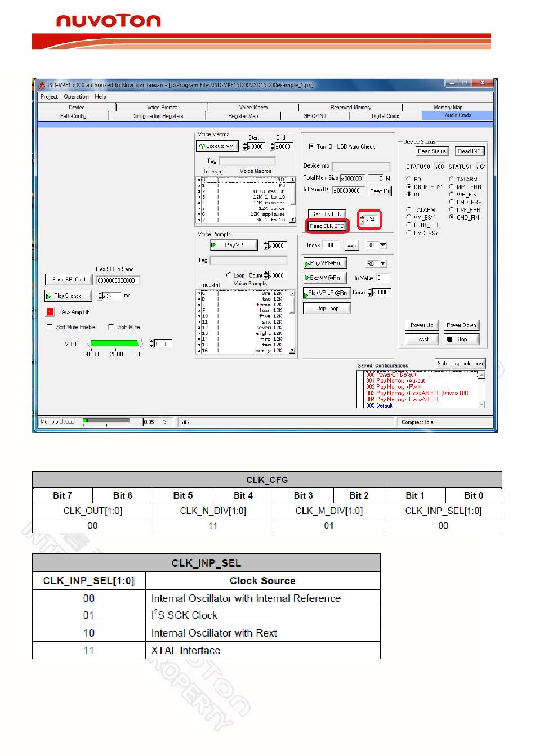Select the CMD_ERR radio button

point(451,202)
